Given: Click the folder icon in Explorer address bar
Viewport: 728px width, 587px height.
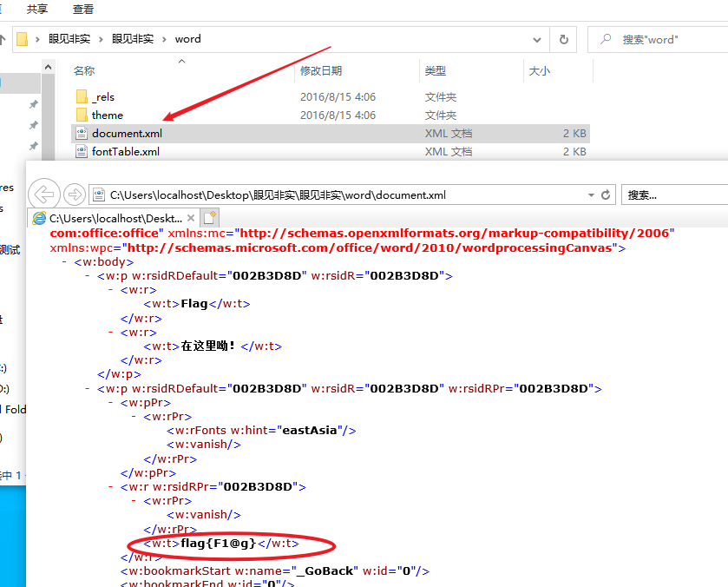Looking at the screenshot, I should [22, 39].
